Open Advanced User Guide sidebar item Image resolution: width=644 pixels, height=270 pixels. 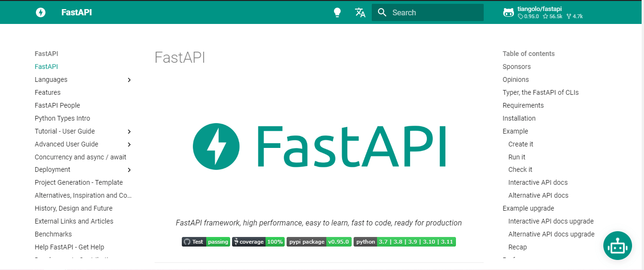[x=67, y=144]
